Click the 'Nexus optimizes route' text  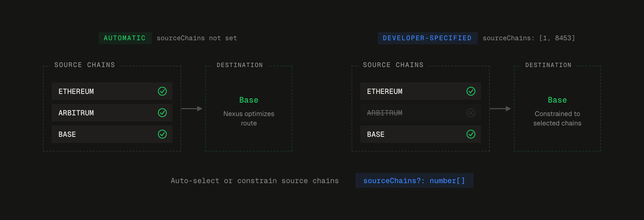coord(249,118)
